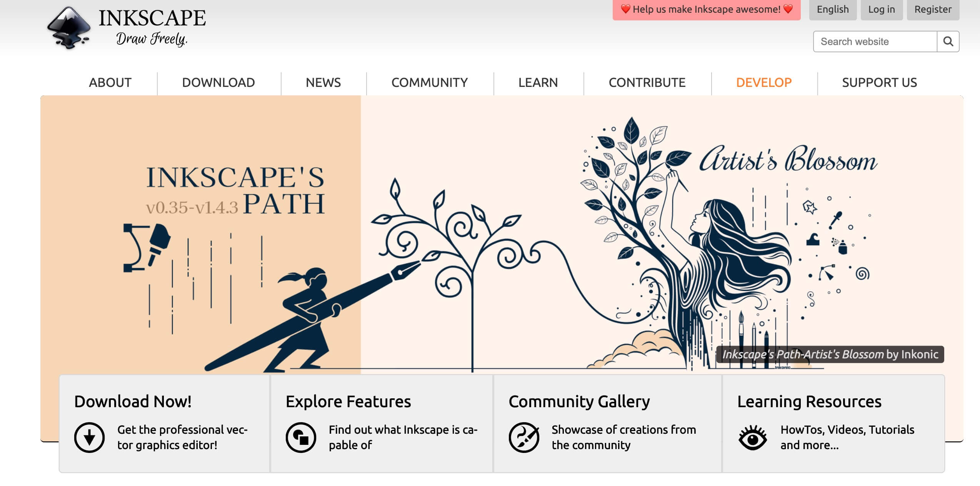Open the DOWNLOAD menu
This screenshot has width=980, height=486.
pos(218,83)
